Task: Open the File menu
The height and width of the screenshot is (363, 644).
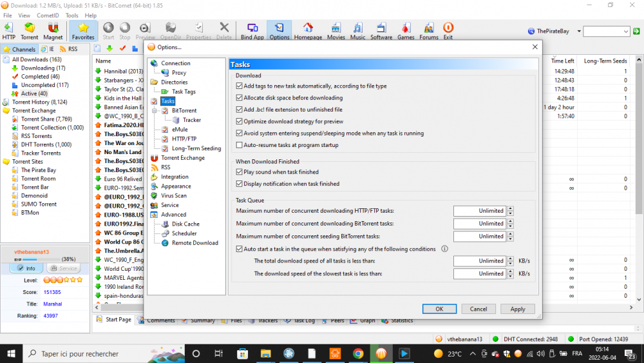Action: 7,15
